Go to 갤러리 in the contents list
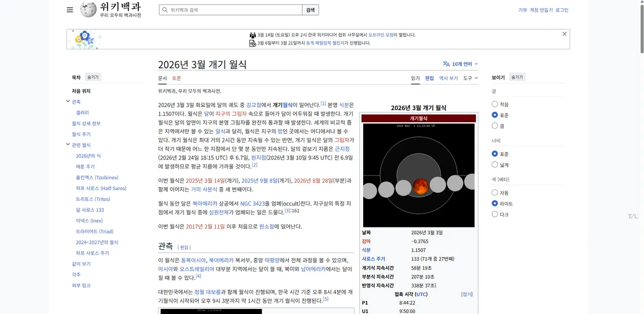The image size is (644, 314). pyautogui.click(x=83, y=113)
